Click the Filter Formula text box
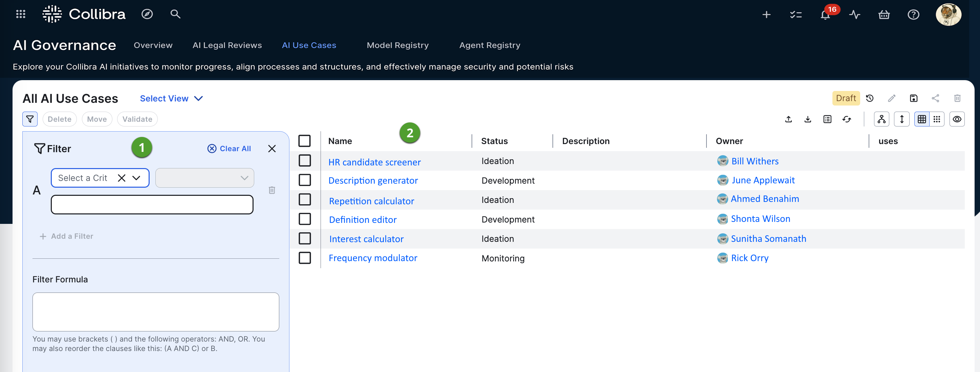980x372 pixels. [x=156, y=311]
